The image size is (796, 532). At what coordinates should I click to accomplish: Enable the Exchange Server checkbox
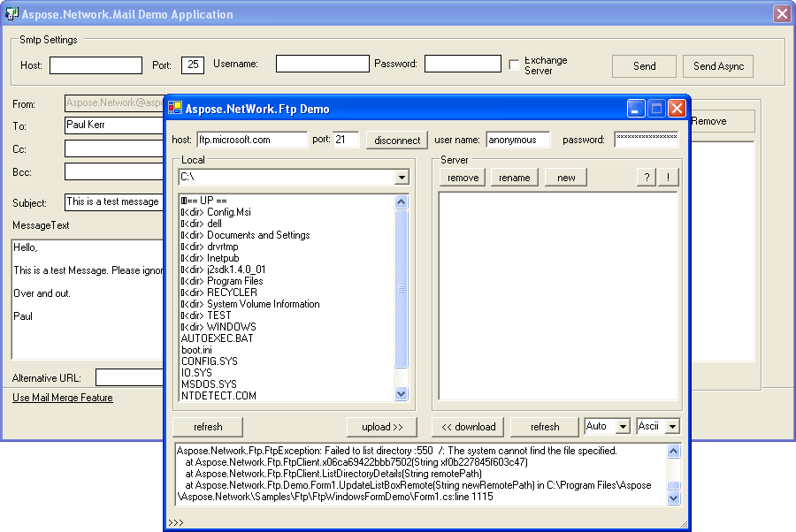pos(513,63)
